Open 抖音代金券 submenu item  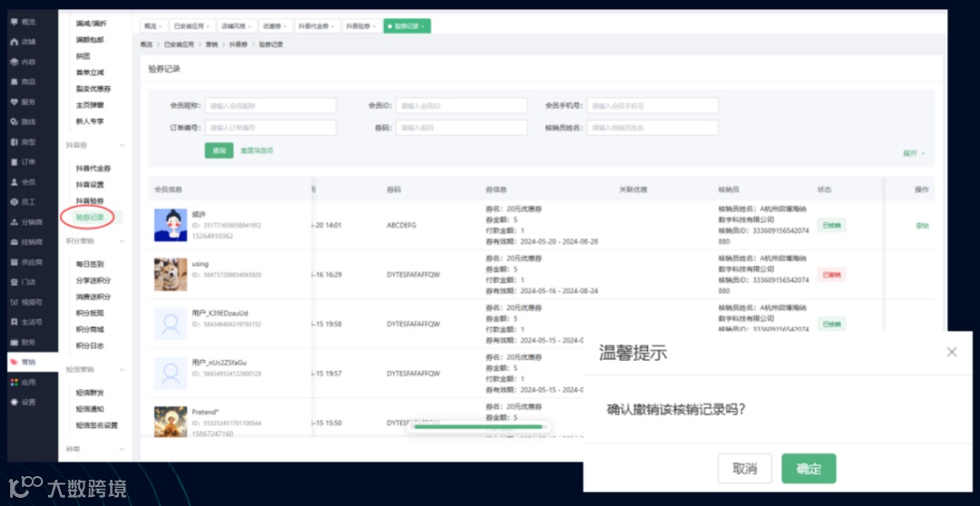pos(93,169)
